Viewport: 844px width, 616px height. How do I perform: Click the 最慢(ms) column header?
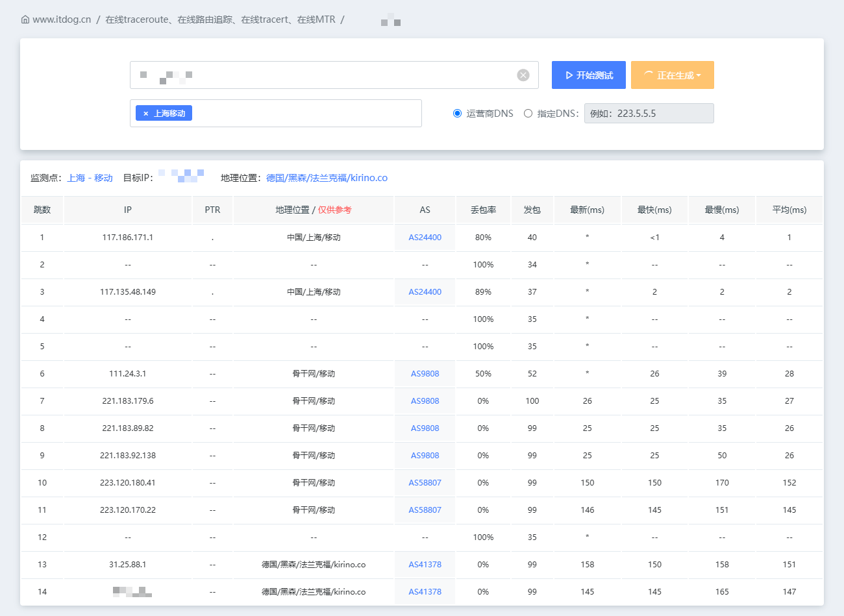point(723,210)
